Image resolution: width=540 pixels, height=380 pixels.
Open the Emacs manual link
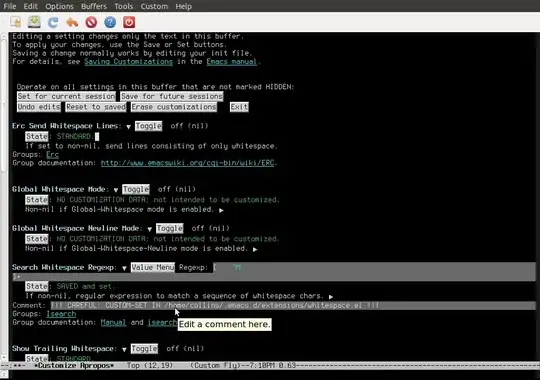pos(231,62)
